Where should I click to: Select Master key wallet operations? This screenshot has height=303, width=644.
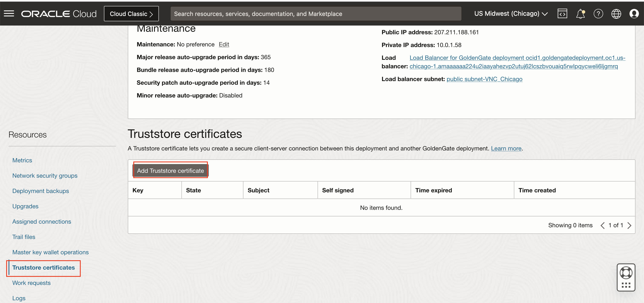[x=50, y=252]
